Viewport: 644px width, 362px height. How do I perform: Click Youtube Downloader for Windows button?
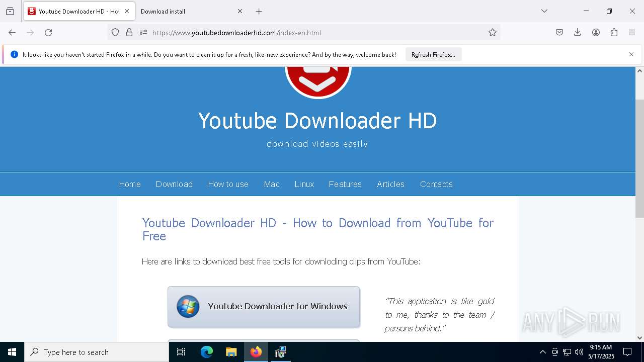click(264, 307)
